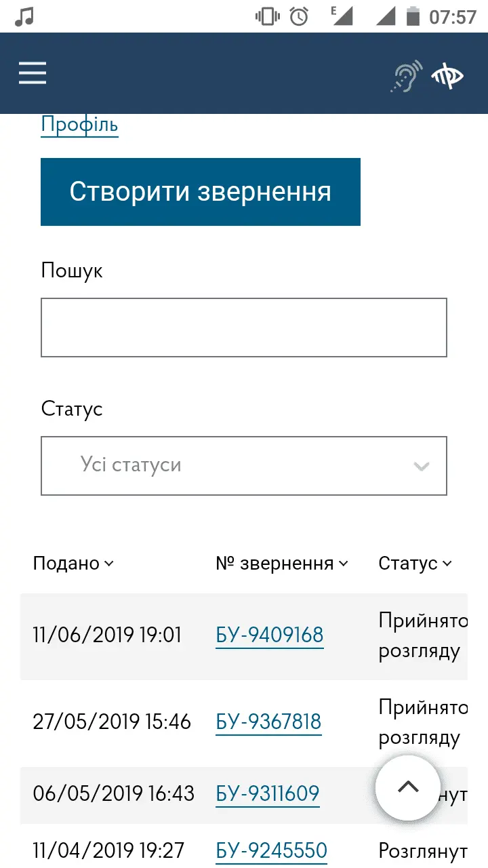The width and height of the screenshot is (488, 868).
Task: Open appeal БУ-9409168
Action: point(270,635)
